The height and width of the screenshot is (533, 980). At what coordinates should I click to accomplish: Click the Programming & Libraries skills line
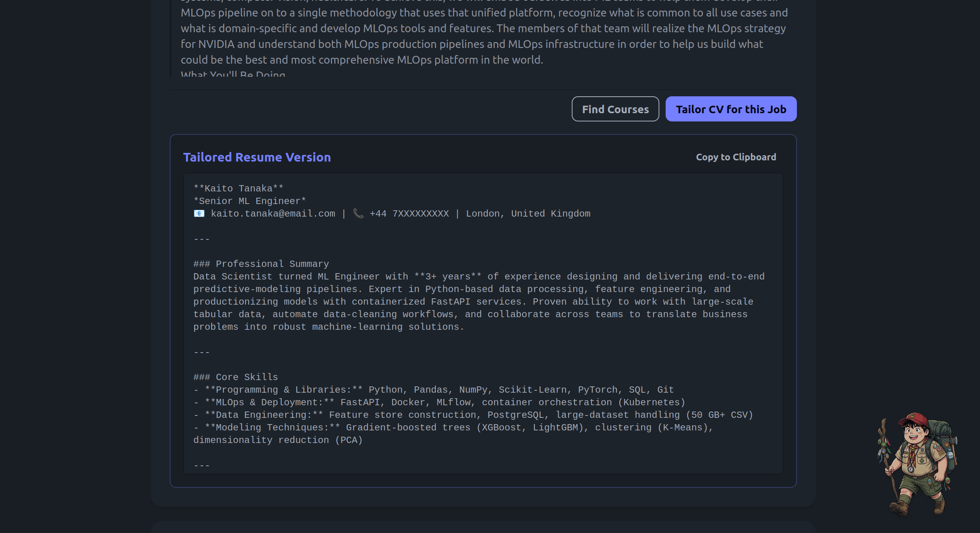click(x=433, y=390)
